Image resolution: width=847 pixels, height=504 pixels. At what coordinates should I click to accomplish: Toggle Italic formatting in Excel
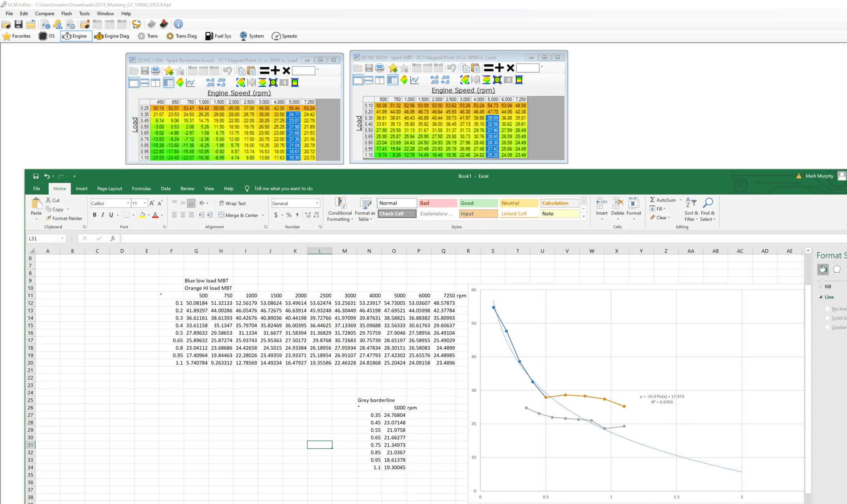[x=103, y=215]
